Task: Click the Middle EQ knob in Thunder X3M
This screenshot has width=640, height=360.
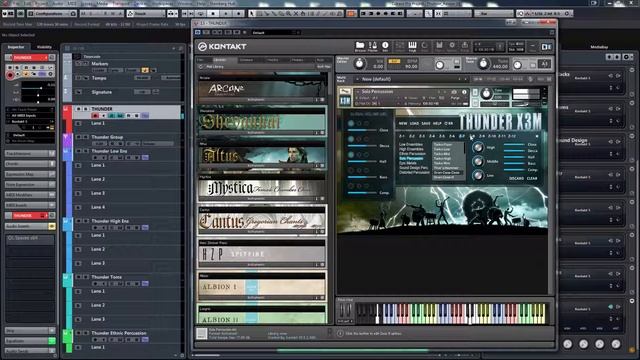Action: point(478,162)
